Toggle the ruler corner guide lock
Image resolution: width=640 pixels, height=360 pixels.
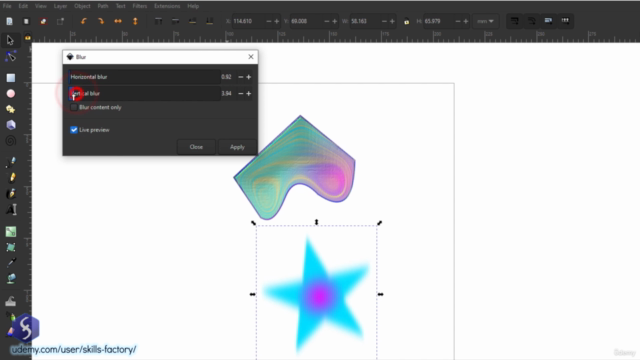(x=28, y=38)
